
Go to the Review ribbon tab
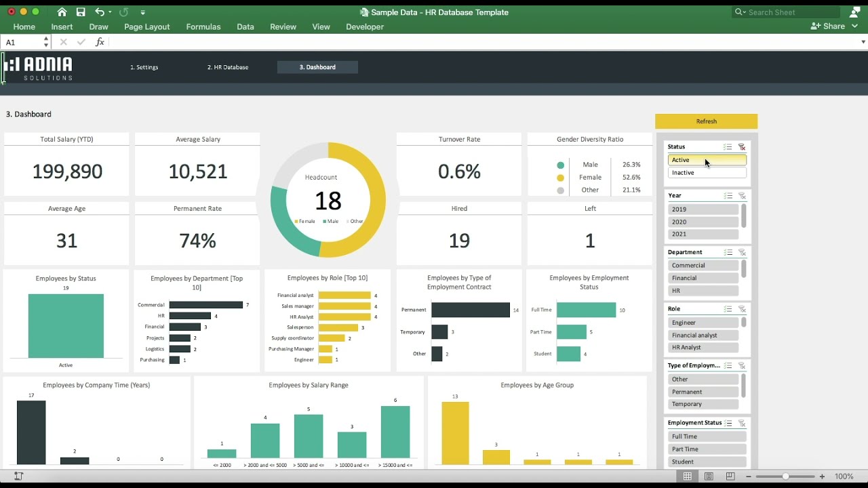[x=283, y=26]
